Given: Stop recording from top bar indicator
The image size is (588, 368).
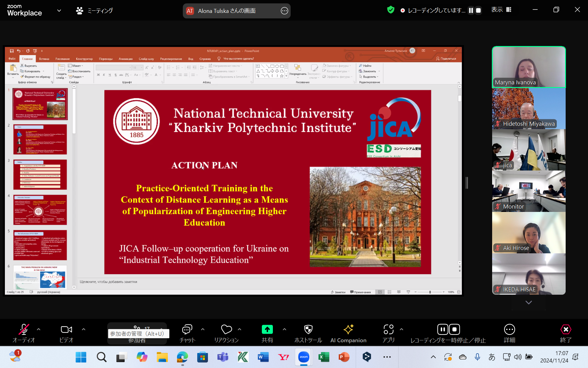Looking at the screenshot, I should (x=478, y=10).
